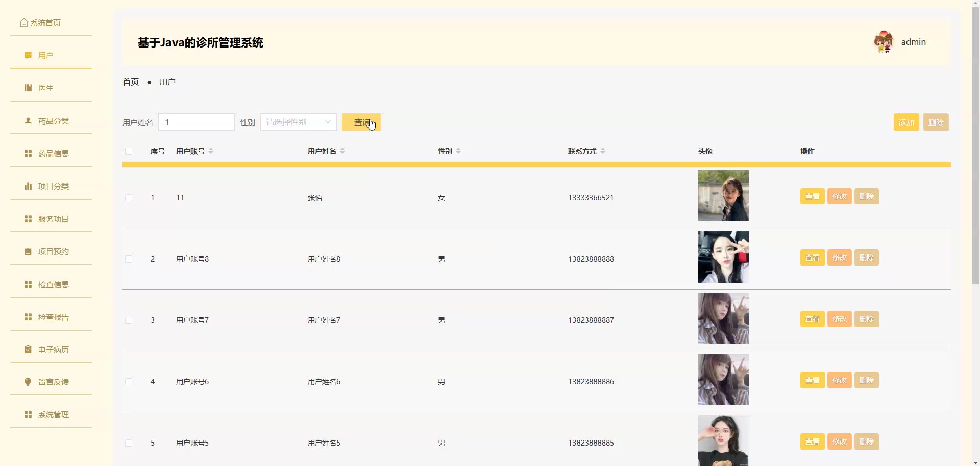Screen dimensions: 980x466
Task: Delete the 用户账号7 row
Action: [867, 319]
